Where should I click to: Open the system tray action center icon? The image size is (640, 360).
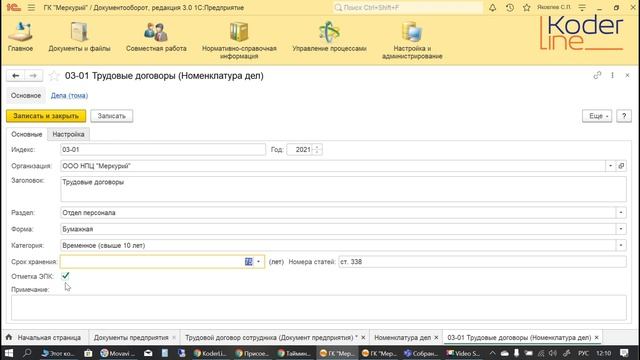(624, 353)
